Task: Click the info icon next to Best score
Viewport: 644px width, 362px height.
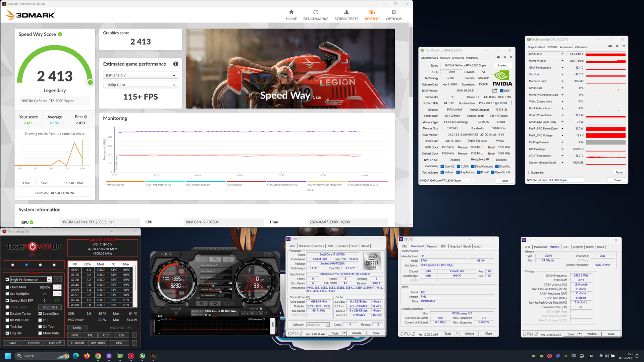Action: coord(86,117)
